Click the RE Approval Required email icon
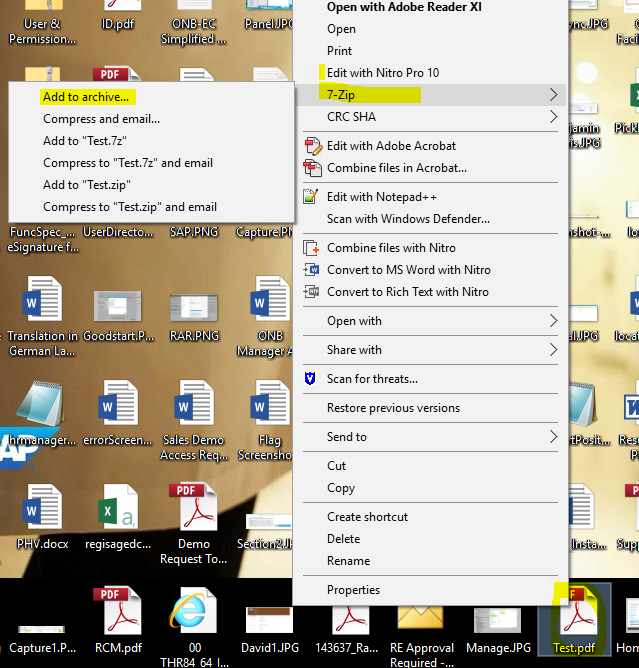This screenshot has height=668, width=639. (x=420, y=618)
